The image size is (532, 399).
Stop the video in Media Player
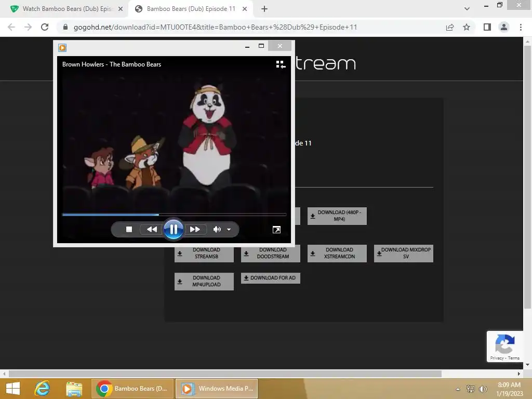[129, 230]
